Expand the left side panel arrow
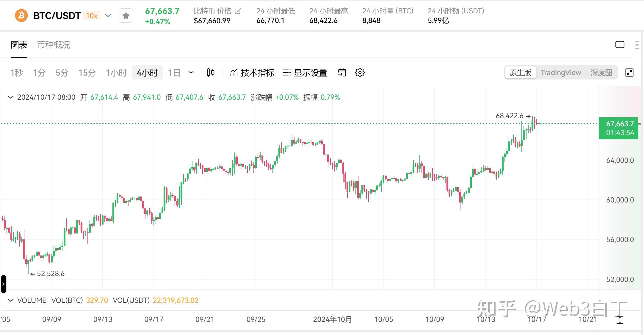The width and height of the screenshot is (644, 335). click(4, 284)
